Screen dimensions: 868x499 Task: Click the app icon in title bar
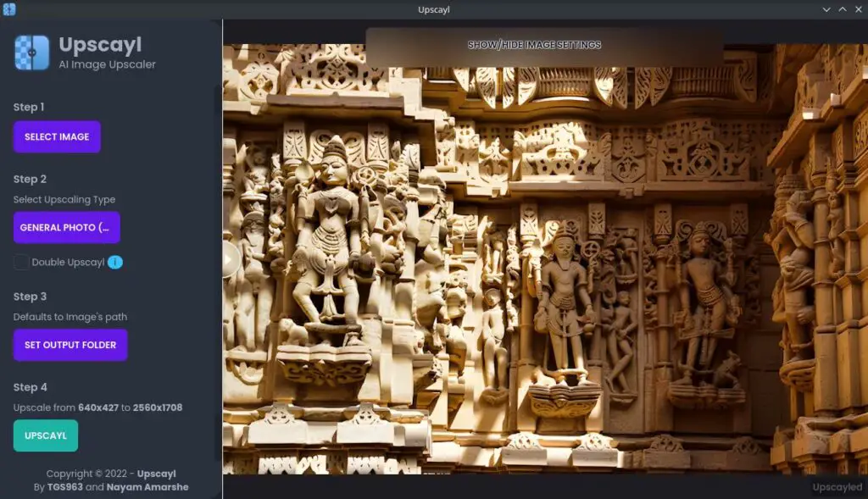pyautogui.click(x=8, y=8)
